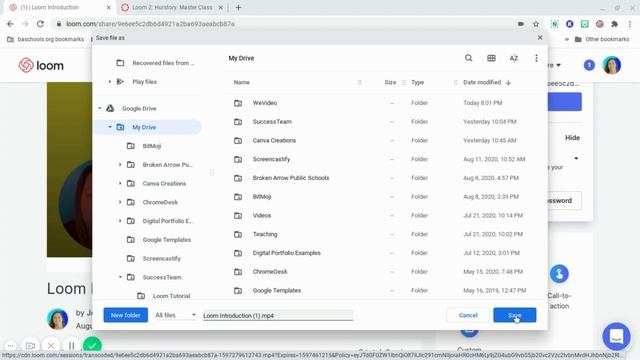Go back in browser

coord(10,24)
